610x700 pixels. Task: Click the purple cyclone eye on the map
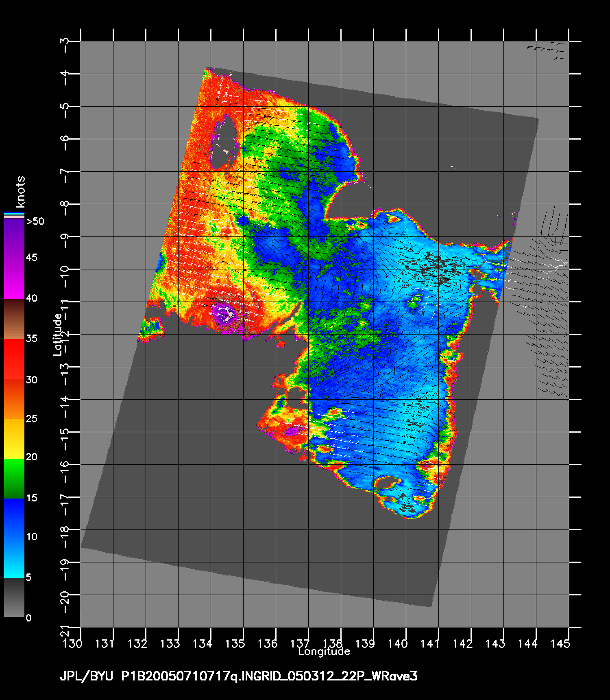point(224,314)
